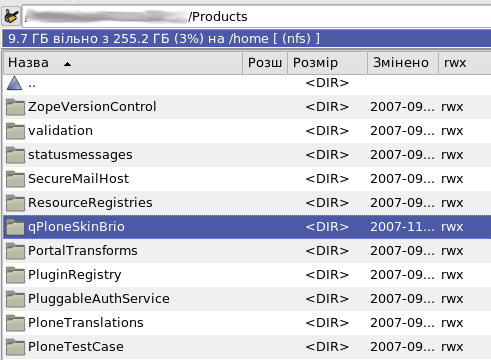This screenshot has height=360, width=491.
Task: Select the ResourceRegistries folder name
Action: [x=90, y=203]
